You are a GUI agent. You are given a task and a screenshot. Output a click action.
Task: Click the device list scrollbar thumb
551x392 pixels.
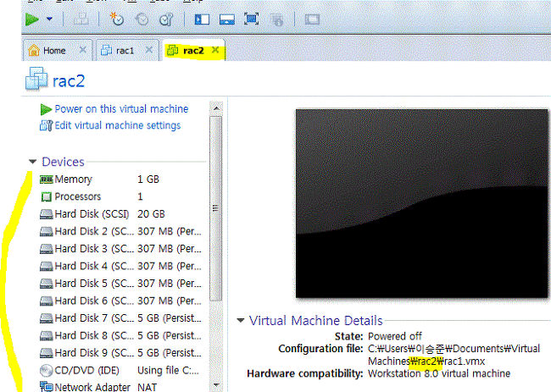click(216, 208)
